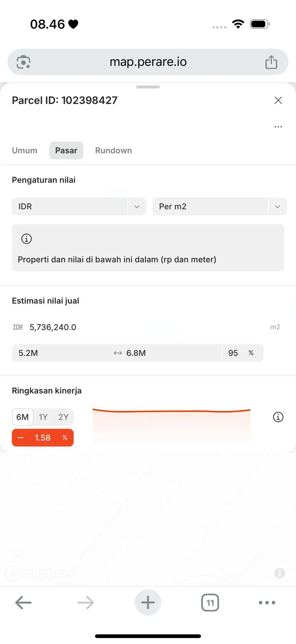The width and height of the screenshot is (296, 644).
Task: Open the IDR currency dropdown
Action: (79, 206)
